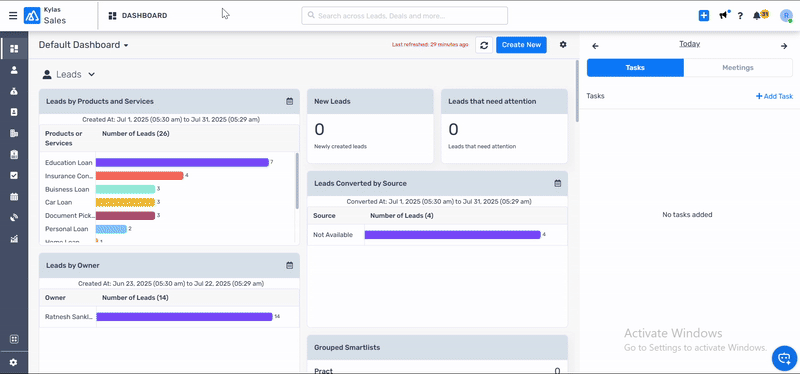Open the notifications bell
Viewport: 800px width, 374px height.
click(757, 16)
